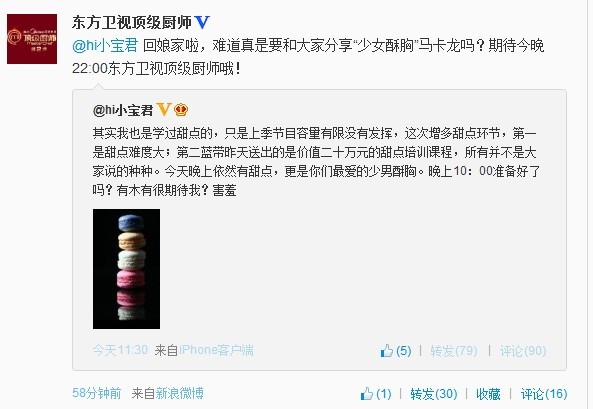
Task: Open 评论(90) on the quoted post
Action: [x=523, y=351]
